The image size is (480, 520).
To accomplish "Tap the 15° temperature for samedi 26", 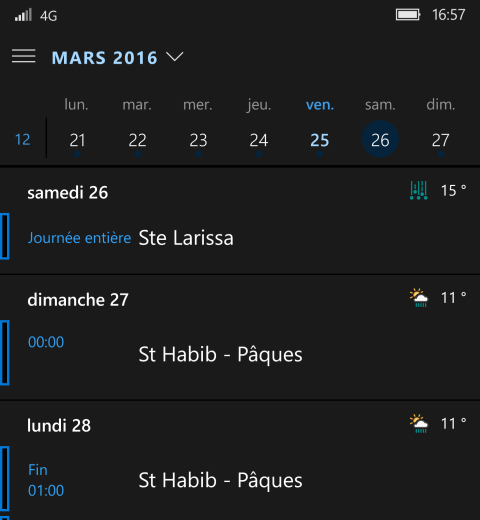I will pos(453,191).
